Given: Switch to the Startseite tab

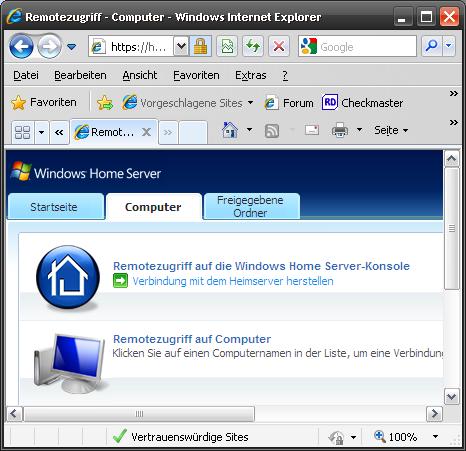Looking at the screenshot, I should (x=56, y=206).
